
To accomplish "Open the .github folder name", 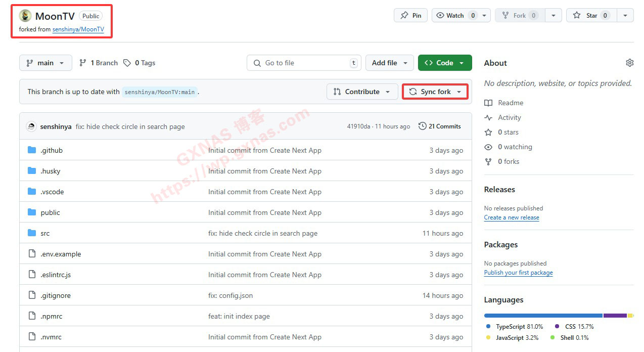I will pyautogui.click(x=52, y=150).
